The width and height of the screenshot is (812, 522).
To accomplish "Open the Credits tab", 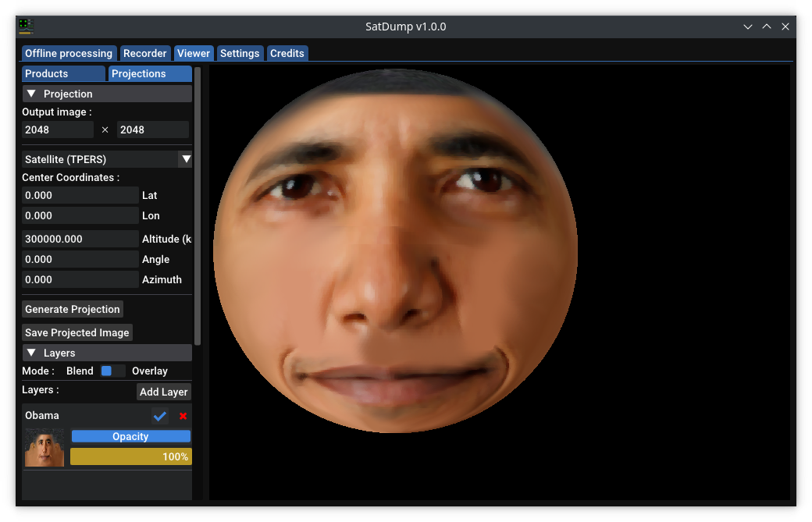I will 287,53.
